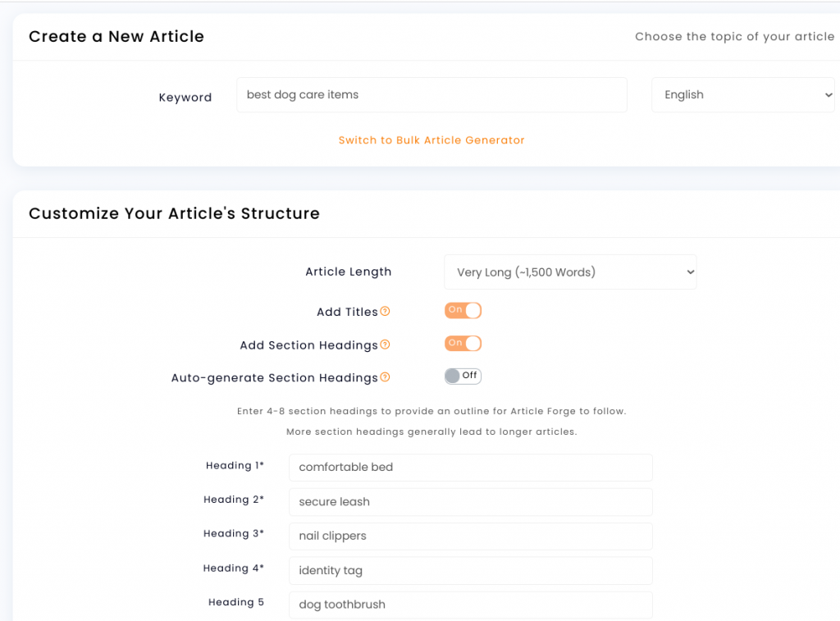
Task: Click More section headings generally lead text
Action: 431,432
